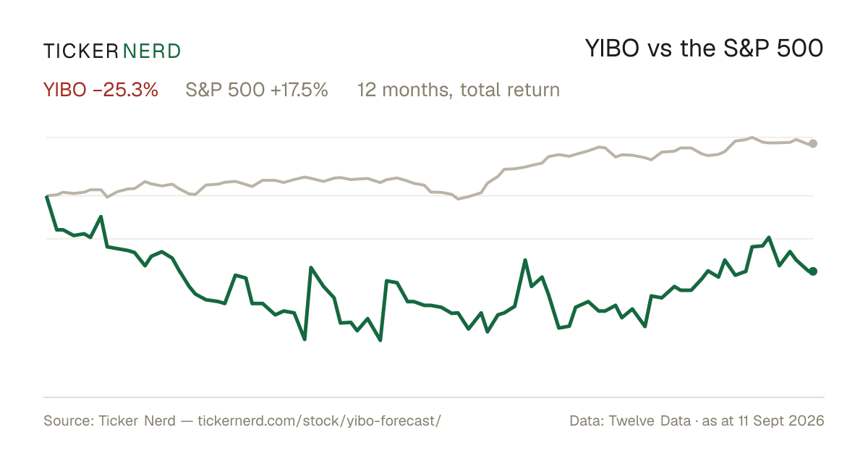Click the YIBO word in the chart title
Image resolution: width=868 pixels, height=456 pixels.
(x=611, y=48)
